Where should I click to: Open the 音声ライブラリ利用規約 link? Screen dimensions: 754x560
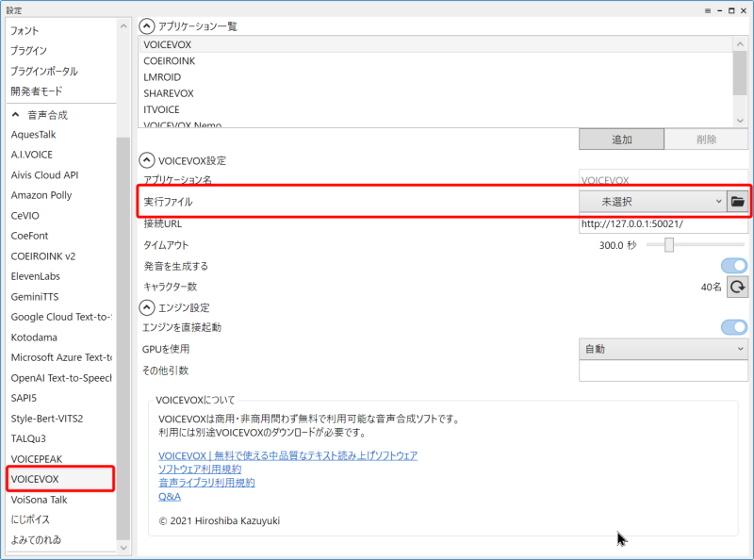pyautogui.click(x=206, y=483)
